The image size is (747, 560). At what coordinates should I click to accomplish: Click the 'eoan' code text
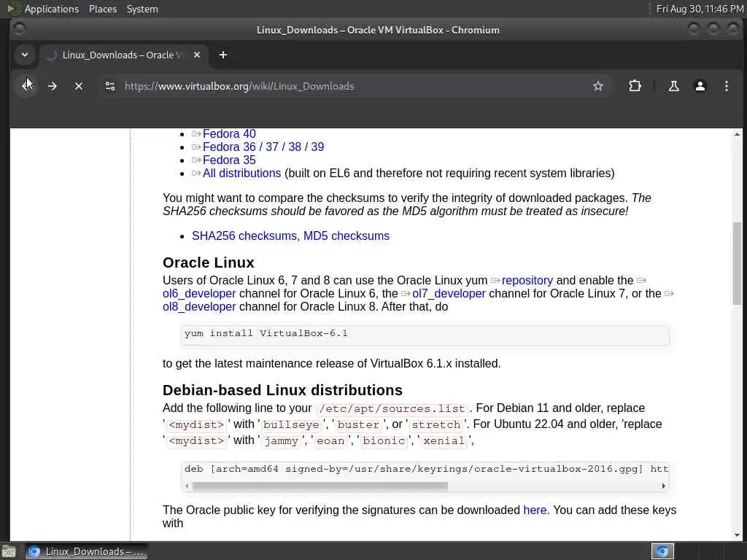click(330, 441)
